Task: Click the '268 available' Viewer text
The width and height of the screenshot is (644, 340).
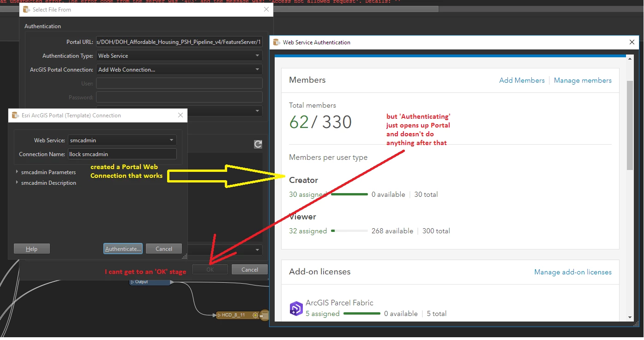Action: click(392, 231)
